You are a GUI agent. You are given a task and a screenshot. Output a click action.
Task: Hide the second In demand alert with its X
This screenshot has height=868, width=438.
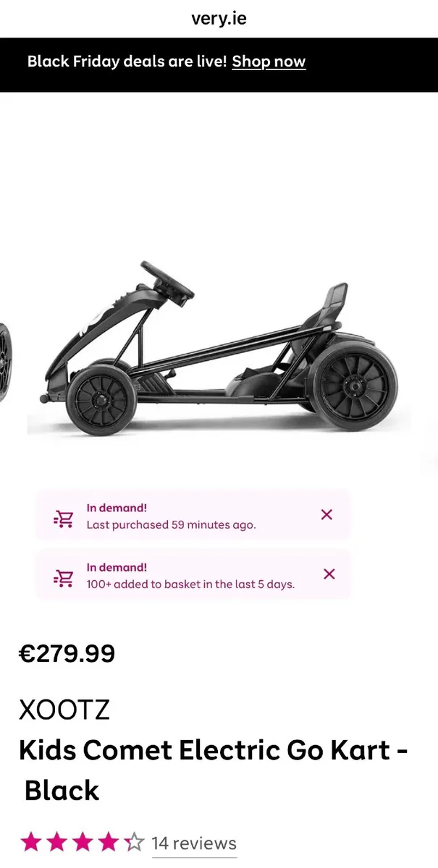tap(329, 574)
